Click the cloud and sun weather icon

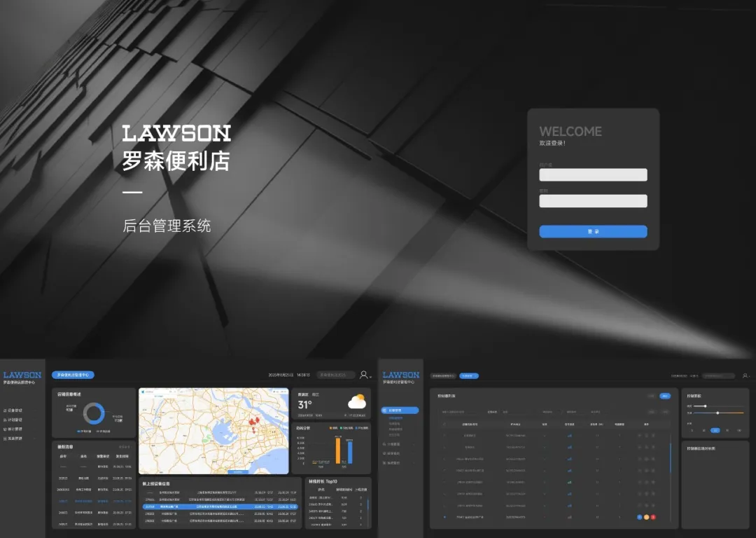357,401
